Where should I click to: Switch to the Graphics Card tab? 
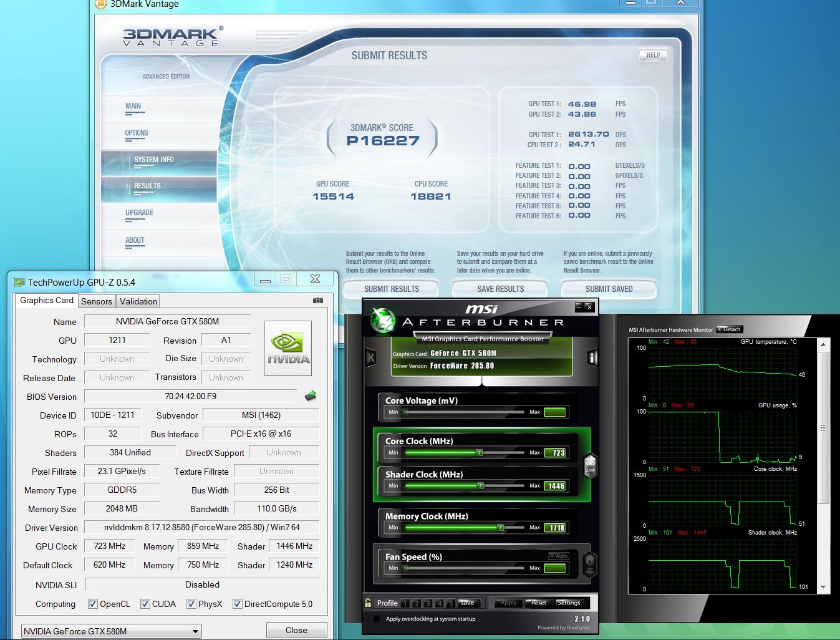coord(47,300)
